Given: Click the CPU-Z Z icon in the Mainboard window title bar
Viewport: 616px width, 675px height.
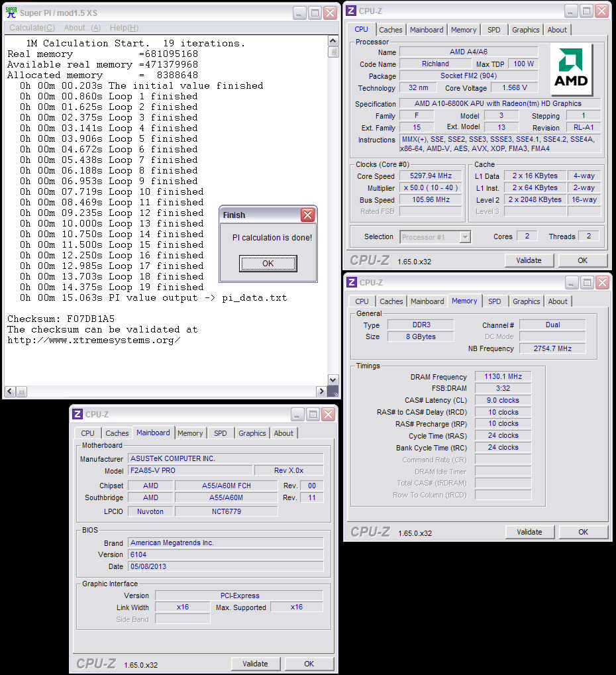Looking at the screenshot, I should point(77,414).
